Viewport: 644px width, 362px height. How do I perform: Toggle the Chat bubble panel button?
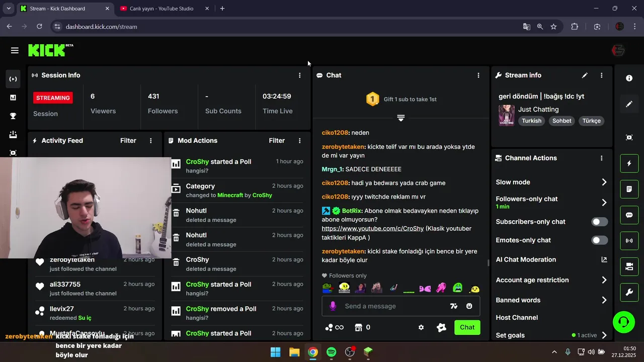click(629, 215)
